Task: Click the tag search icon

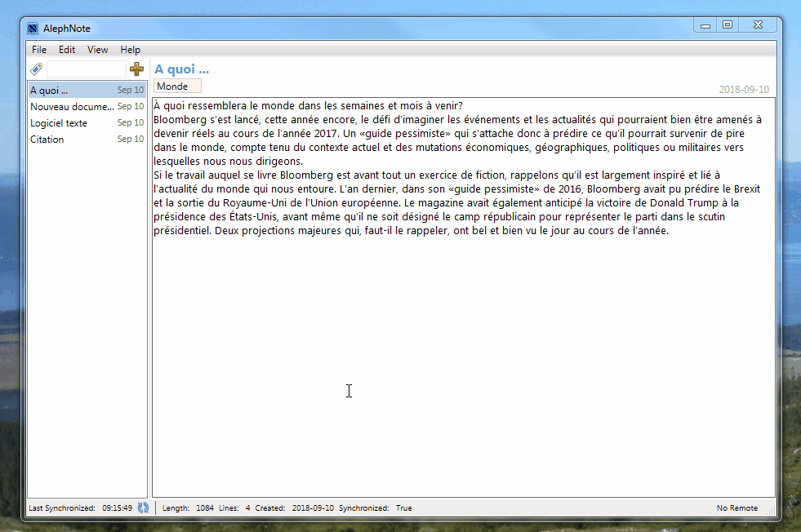Action: (36, 69)
